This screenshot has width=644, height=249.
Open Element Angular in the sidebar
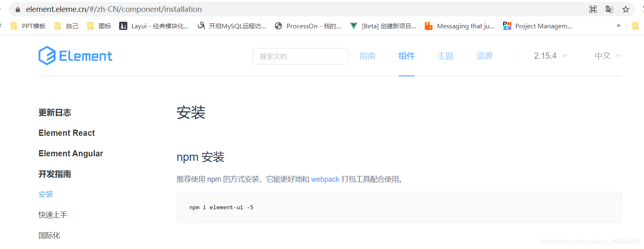(71, 153)
